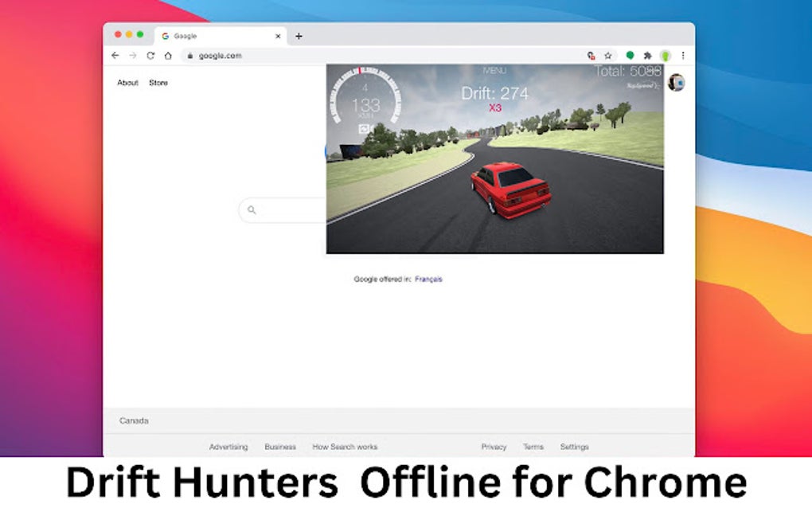This screenshot has width=812, height=508.
Task: Open MENU in the Drift Hunters game
Action: point(494,69)
